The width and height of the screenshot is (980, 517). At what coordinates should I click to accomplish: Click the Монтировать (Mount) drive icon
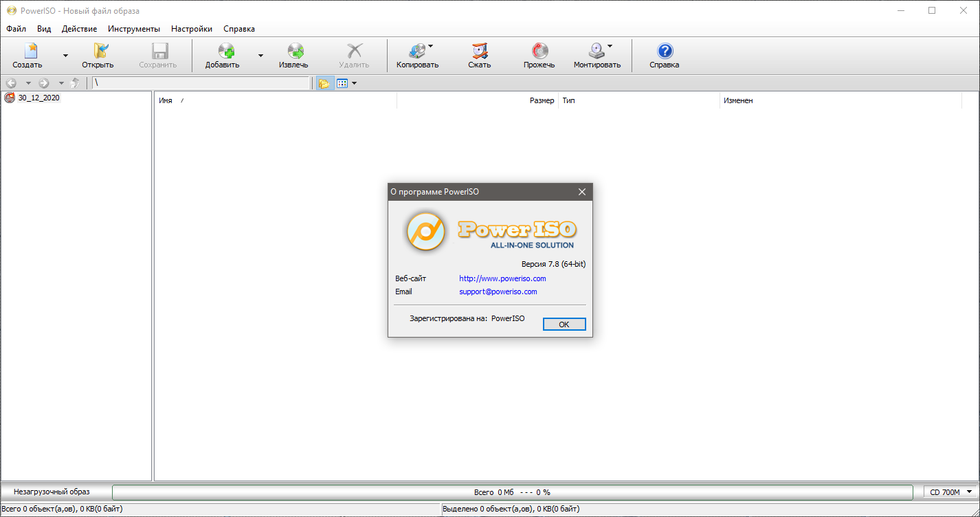point(596,51)
